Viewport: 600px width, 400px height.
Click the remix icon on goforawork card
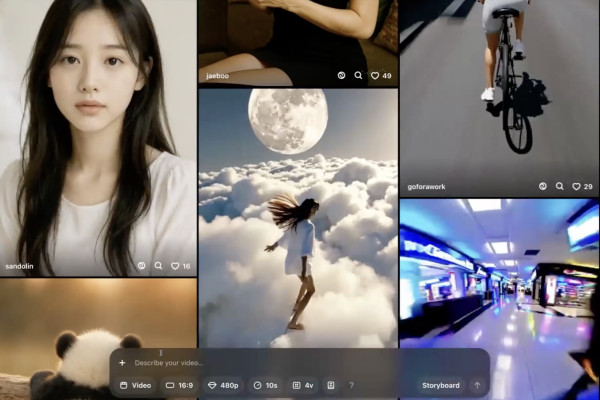coord(543,186)
